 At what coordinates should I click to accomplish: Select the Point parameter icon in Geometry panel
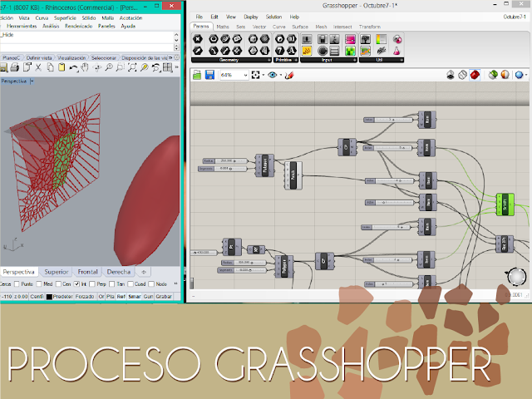pos(198,39)
